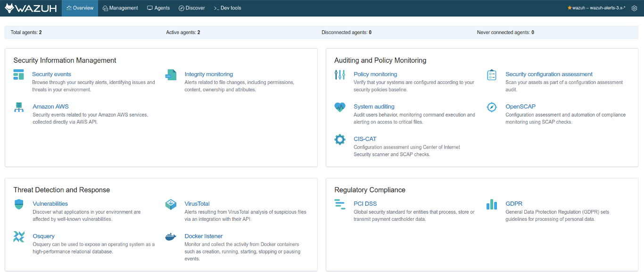The height and width of the screenshot is (276, 644).
Task: Open the Dev tools tab
Action: pos(227,8)
